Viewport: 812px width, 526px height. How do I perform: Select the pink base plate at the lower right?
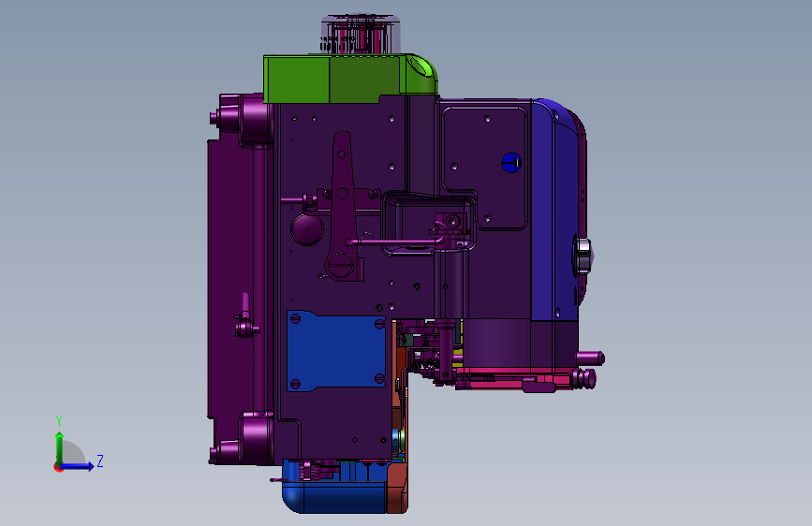tap(512, 379)
